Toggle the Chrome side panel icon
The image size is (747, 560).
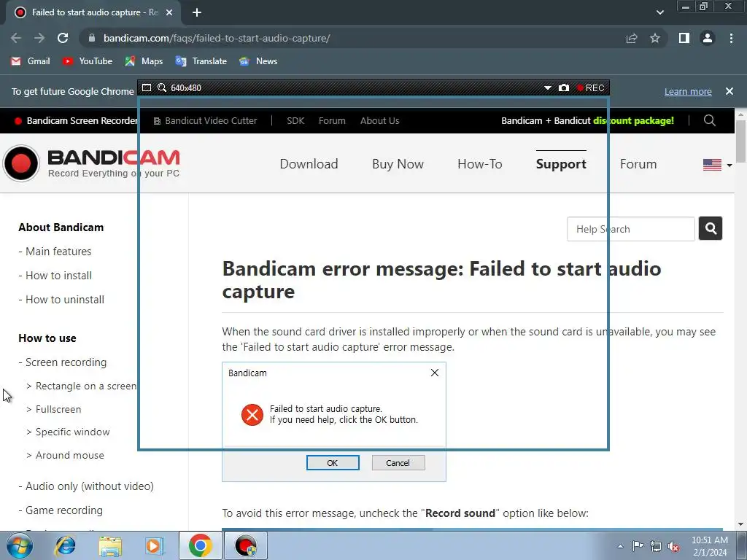click(x=684, y=38)
